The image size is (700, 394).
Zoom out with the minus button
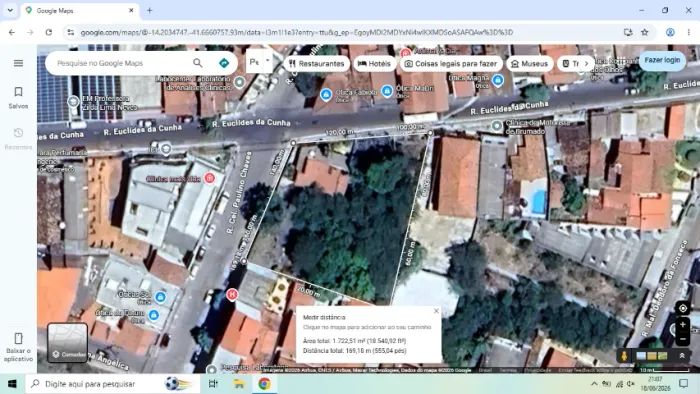pos(683,339)
